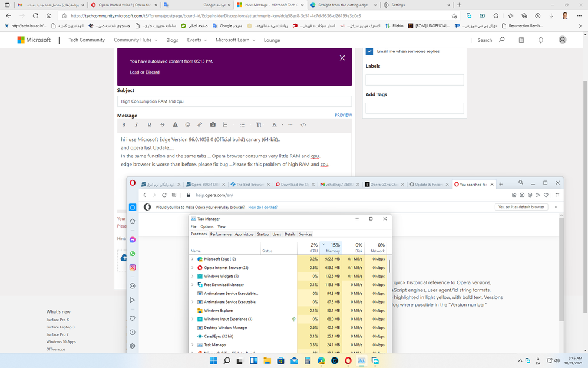Open Edge History icon
This screenshot has height=368, width=588.
538,16
